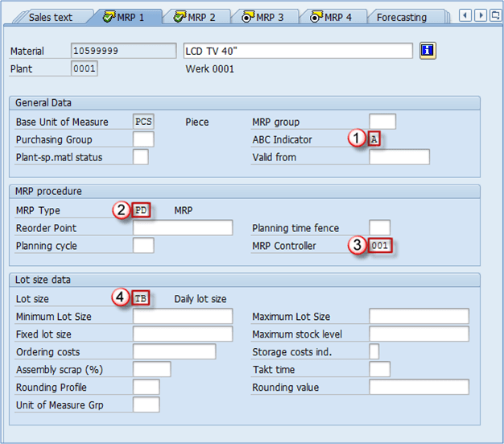This screenshot has height=444, width=504.
Task: Click the Minimum Lot Size field
Action: coord(182,317)
